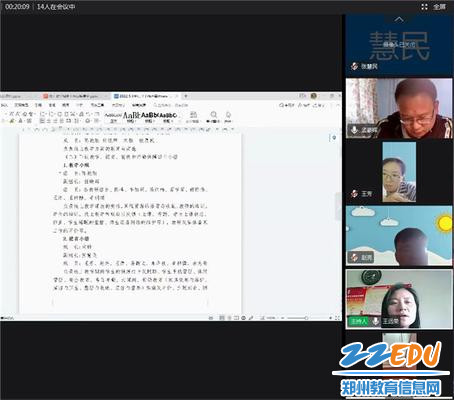
Task: Click mic icon on the cartoon sky tile
Action: (355, 257)
